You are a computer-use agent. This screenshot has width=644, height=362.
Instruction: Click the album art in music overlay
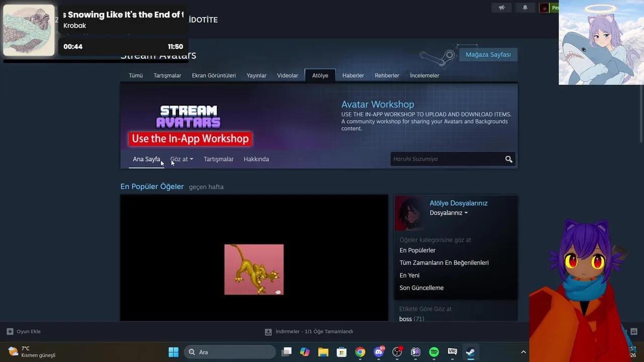click(x=29, y=30)
